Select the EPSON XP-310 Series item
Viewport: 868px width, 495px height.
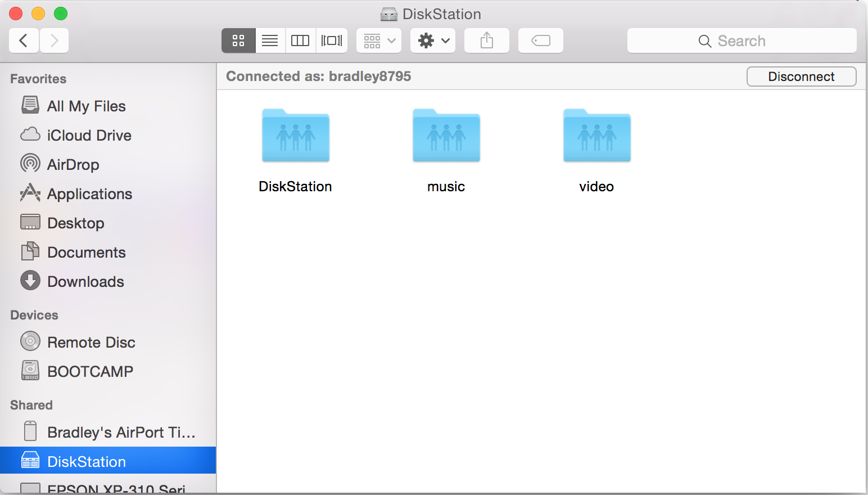click(108, 487)
